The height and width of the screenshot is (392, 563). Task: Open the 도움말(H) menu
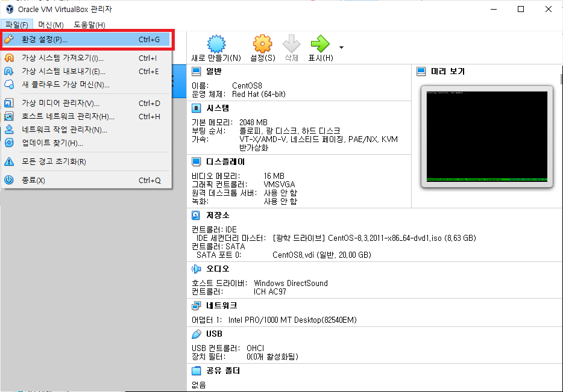(x=89, y=25)
